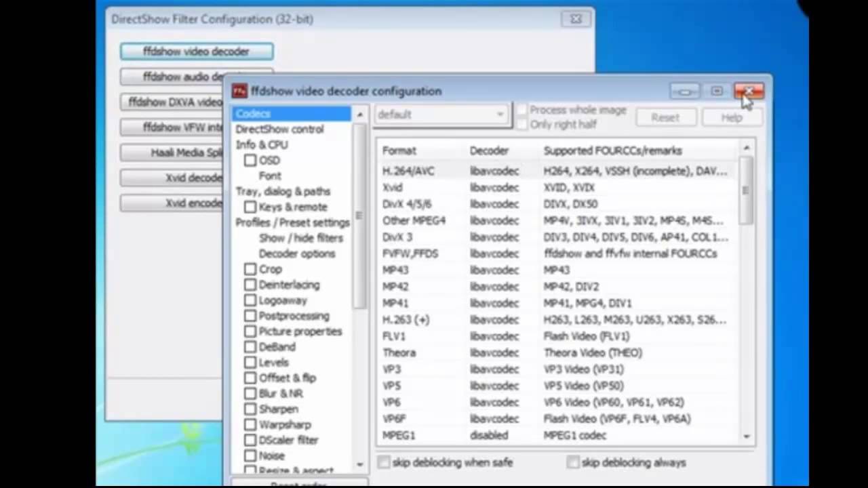The height and width of the screenshot is (488, 868).
Task: Open ffdshow DXVA video decoder button
Action: [172, 102]
